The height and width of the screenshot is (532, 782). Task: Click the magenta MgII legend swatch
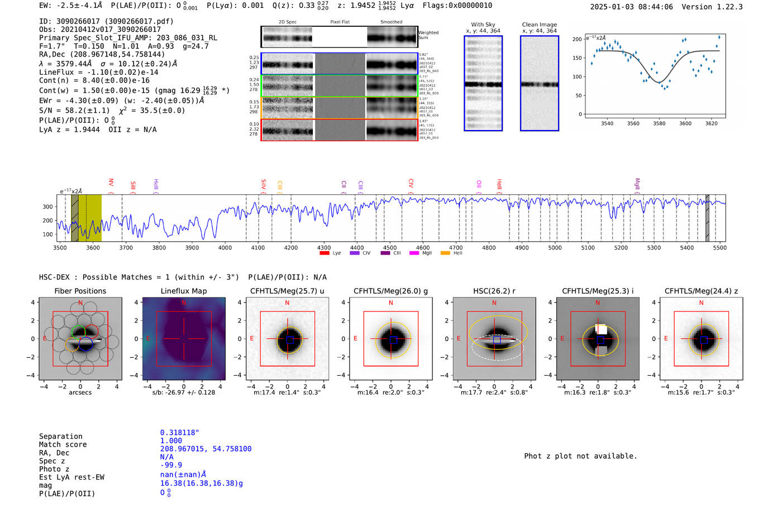pos(414,253)
